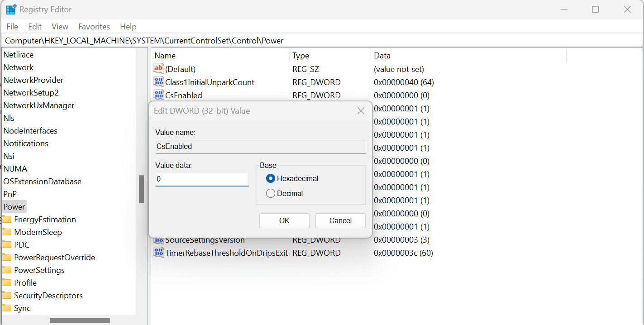Confirm with the OK button
644x325 pixels.
(284, 220)
